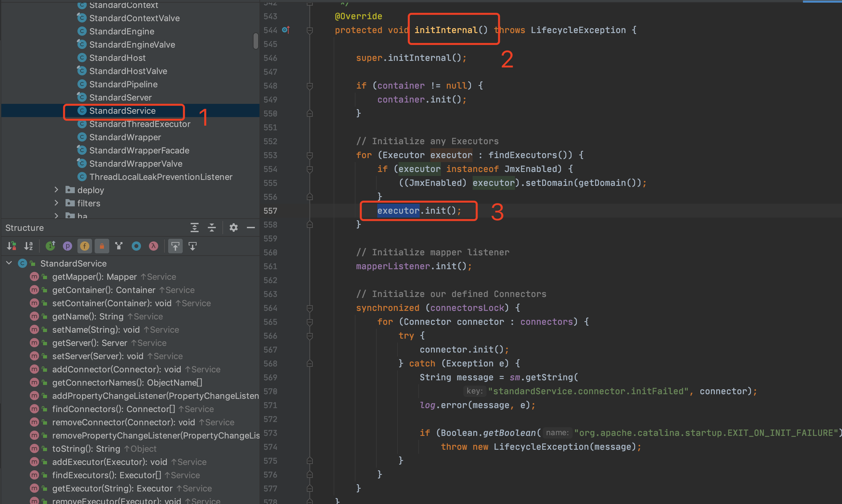Toggle Show non-public members lock filter
Viewport: 842px width, 504px height.
coord(102,246)
